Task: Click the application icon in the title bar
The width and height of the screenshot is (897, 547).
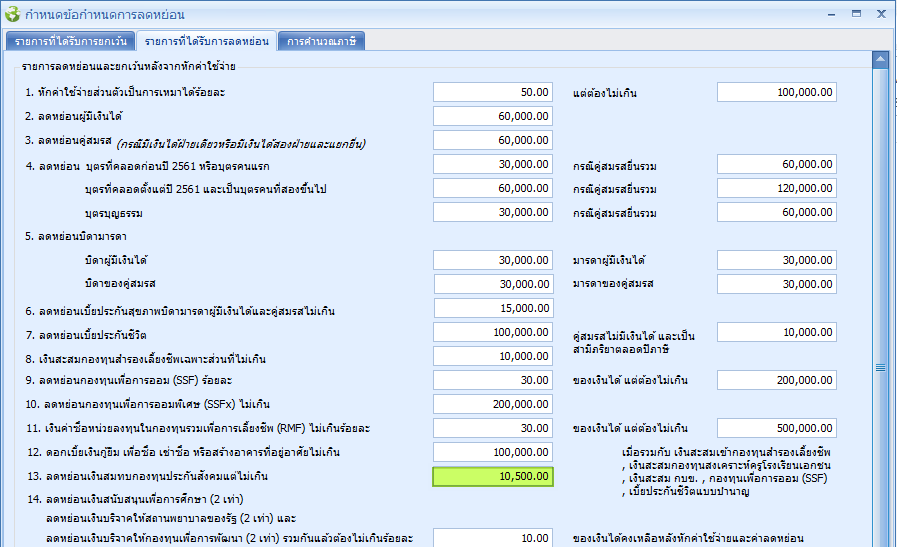Action: pos(13,14)
